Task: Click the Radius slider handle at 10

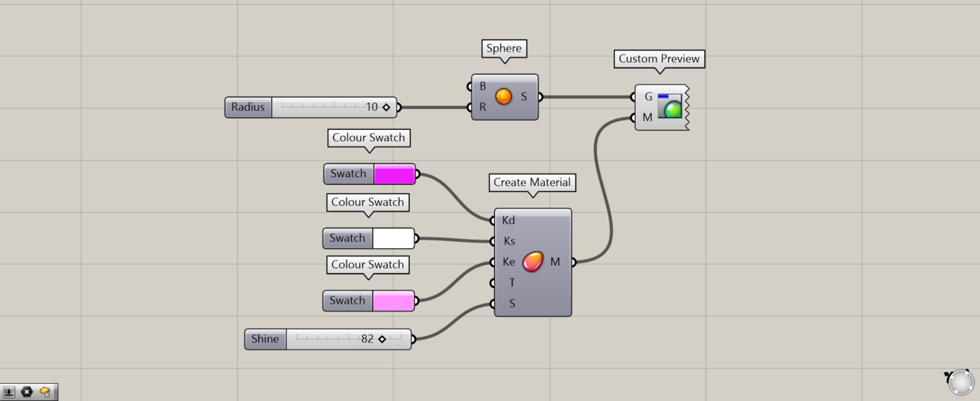Action: pos(386,108)
